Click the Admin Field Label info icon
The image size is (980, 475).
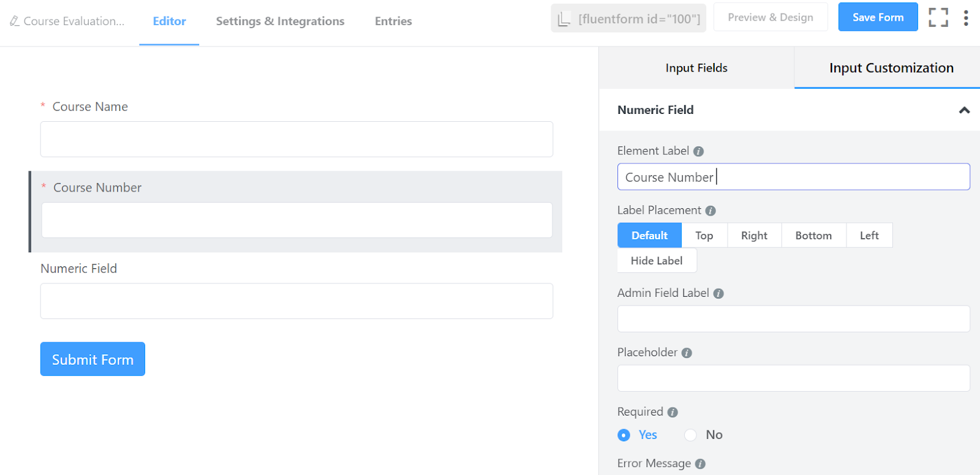coord(718,294)
